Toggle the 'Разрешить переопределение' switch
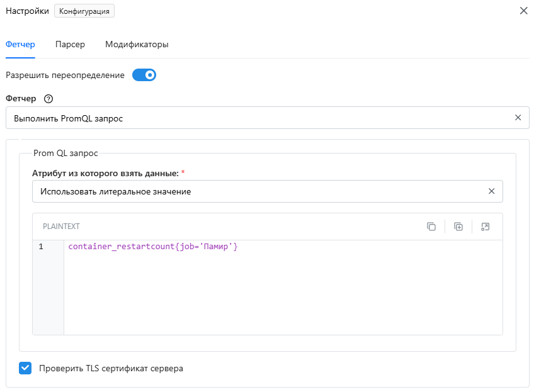 coord(144,76)
